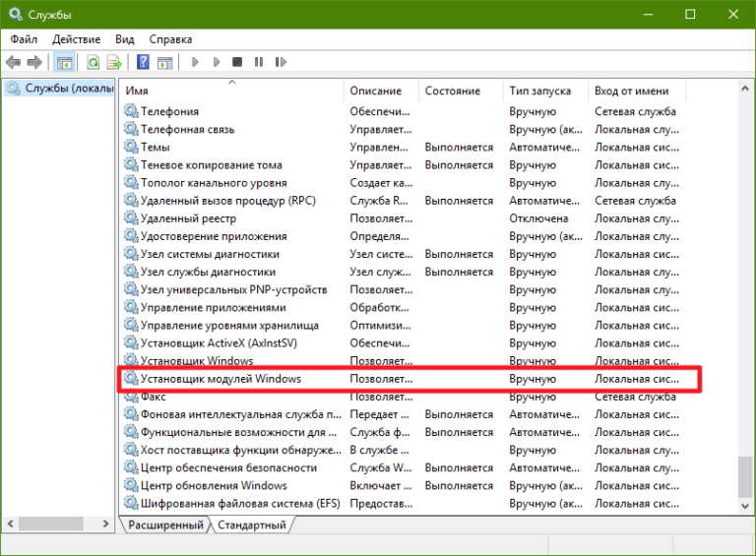Open the Файл menu

(x=25, y=38)
